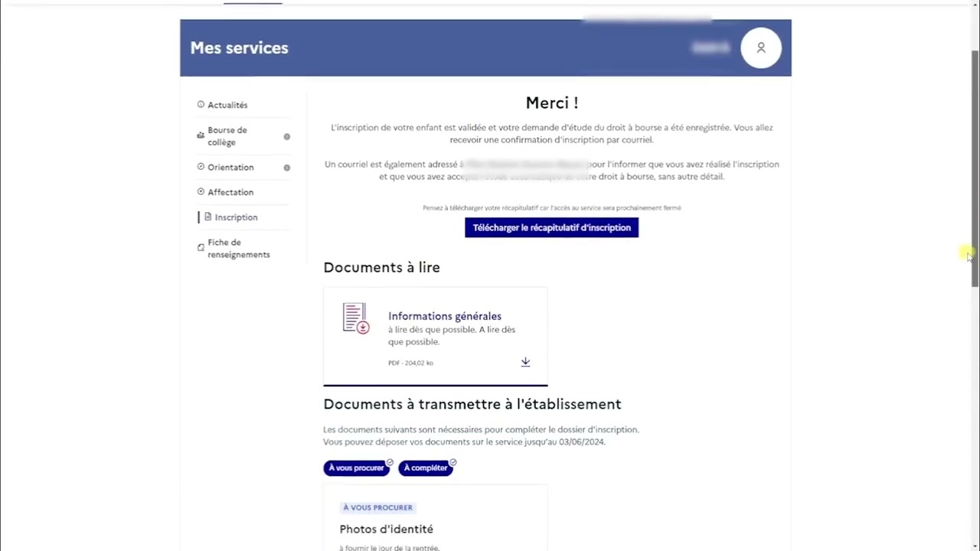The width and height of the screenshot is (980, 551).
Task: Click Fiche de renseignements icon in sidebar
Action: (201, 247)
